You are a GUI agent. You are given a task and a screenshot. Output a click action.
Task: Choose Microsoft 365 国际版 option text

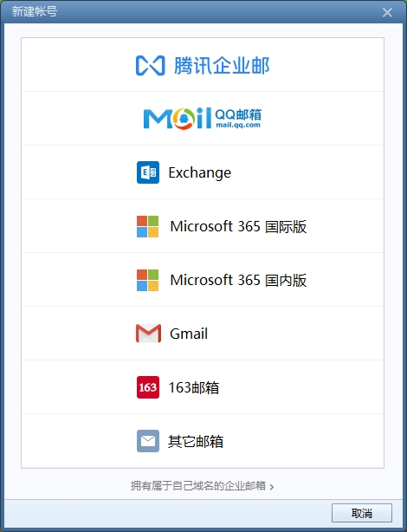(238, 226)
